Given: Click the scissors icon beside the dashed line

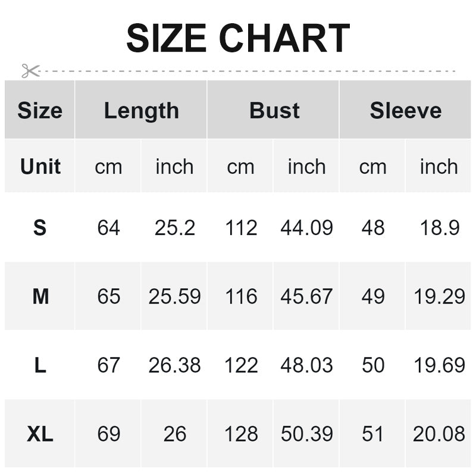Looking at the screenshot, I should (x=30, y=71).
